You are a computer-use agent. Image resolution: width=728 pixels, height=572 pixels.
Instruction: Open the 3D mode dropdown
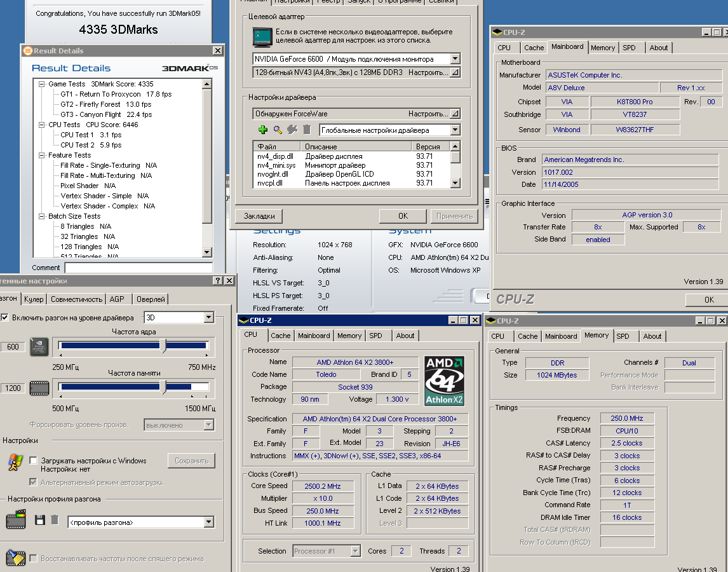coord(209,317)
